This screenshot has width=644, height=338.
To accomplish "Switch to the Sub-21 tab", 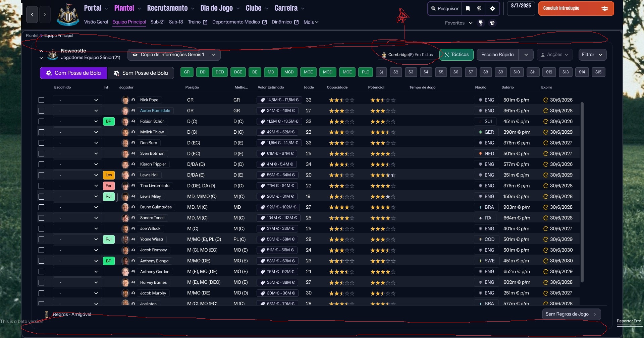I will pos(158,22).
